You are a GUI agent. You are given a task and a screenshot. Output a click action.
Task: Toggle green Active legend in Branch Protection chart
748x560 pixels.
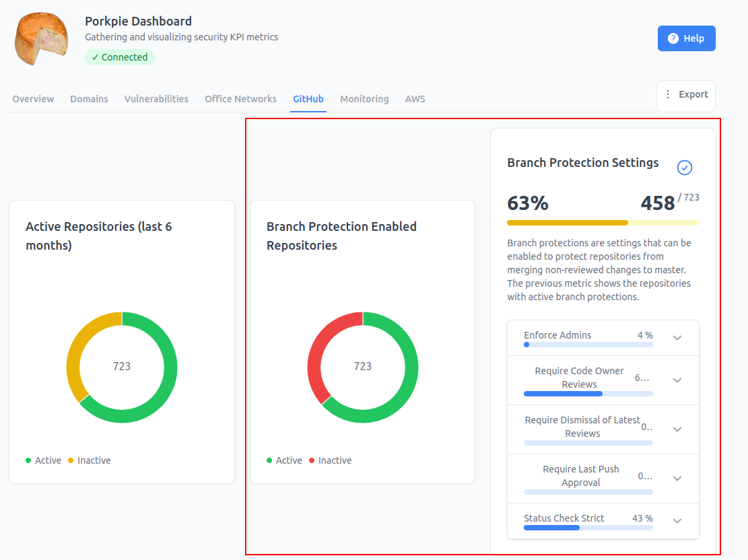(x=284, y=460)
